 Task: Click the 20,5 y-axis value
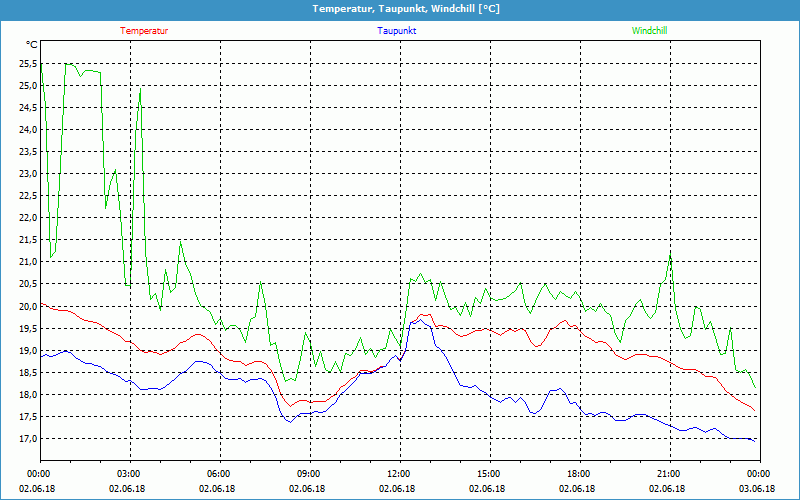(28, 284)
